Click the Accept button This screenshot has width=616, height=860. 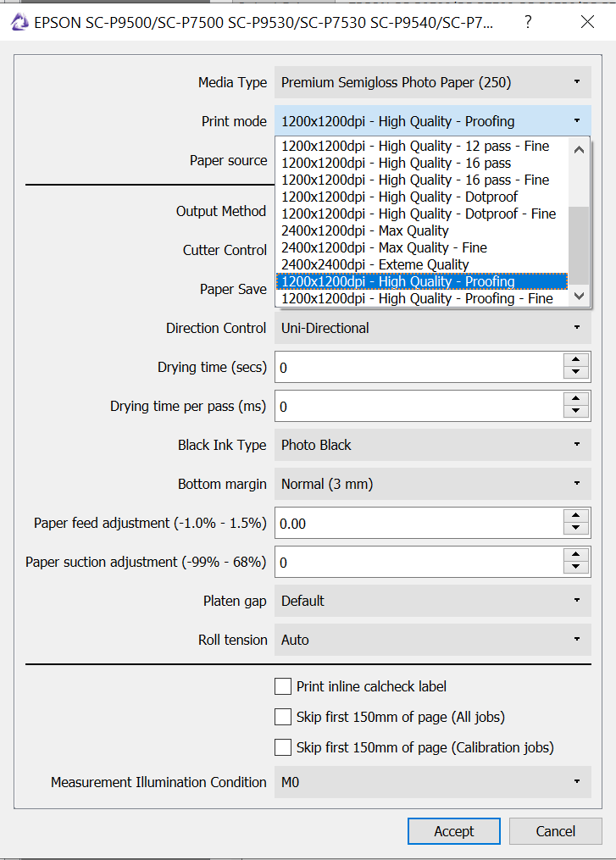pyautogui.click(x=453, y=831)
